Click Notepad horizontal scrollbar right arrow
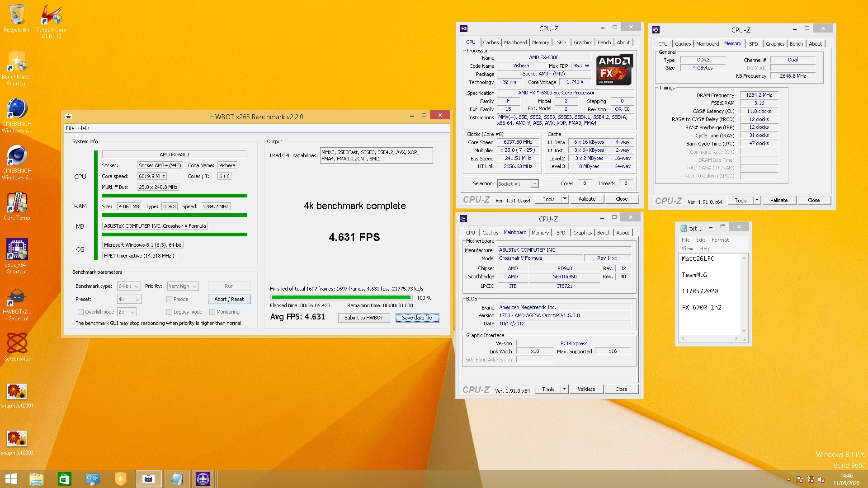Image resolution: width=868 pixels, height=488 pixels. pos(736,338)
